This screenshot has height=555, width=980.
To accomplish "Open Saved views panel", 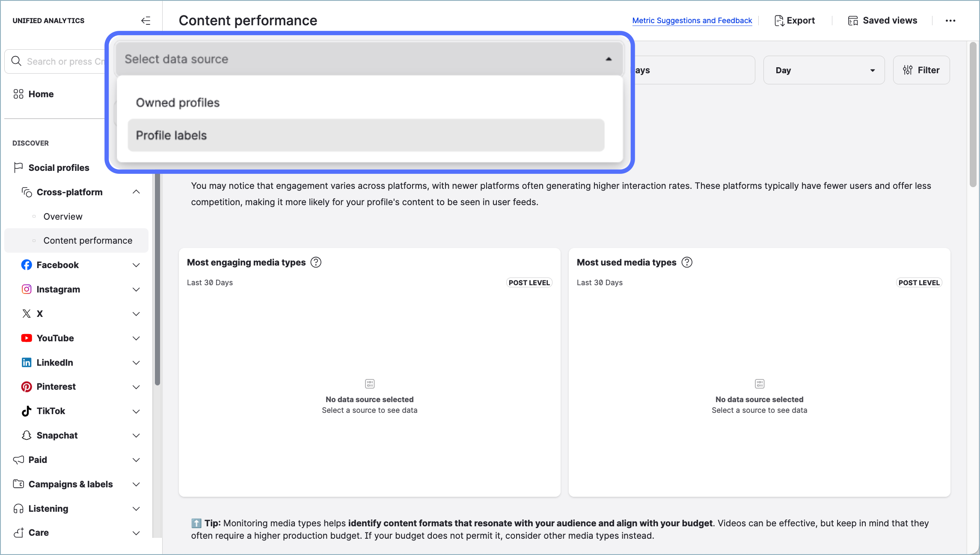I will pyautogui.click(x=882, y=21).
